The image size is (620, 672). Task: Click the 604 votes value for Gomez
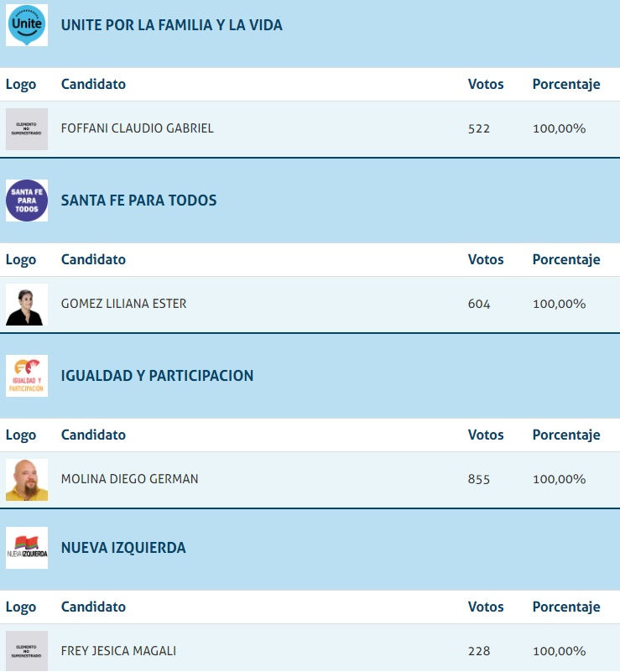[479, 304]
